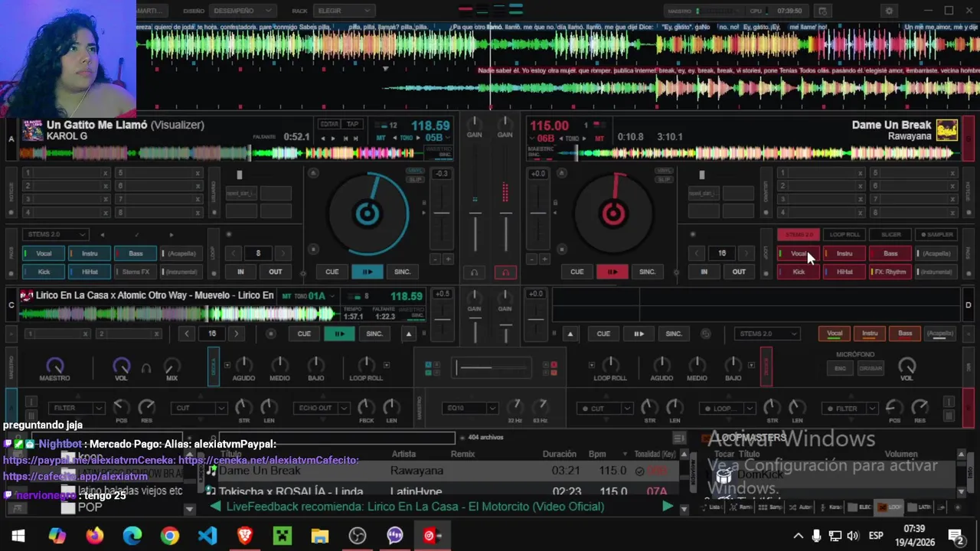Toggle the Instru stem pad on deck A
The width and height of the screenshot is (980, 551).
point(90,253)
